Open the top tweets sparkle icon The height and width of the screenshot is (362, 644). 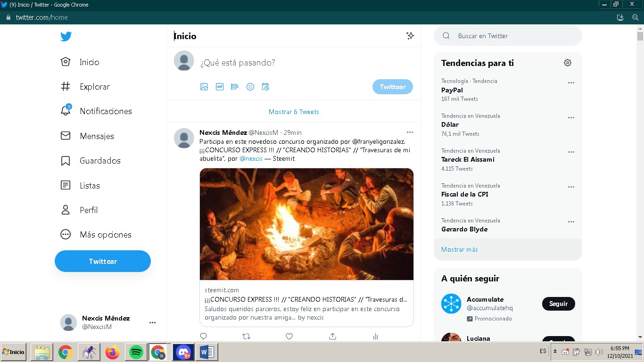click(x=410, y=36)
